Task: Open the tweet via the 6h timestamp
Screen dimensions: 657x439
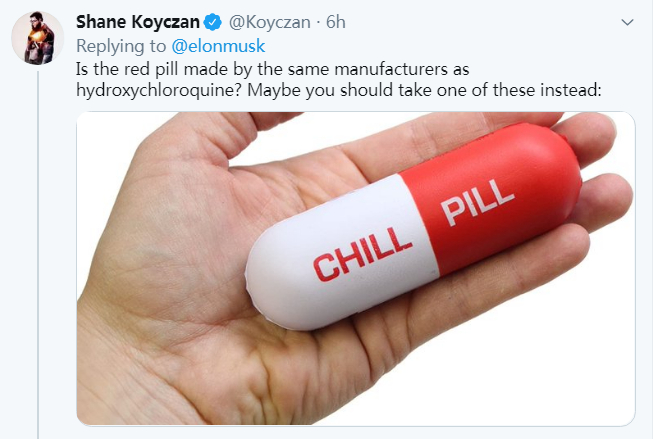Action: pos(336,22)
